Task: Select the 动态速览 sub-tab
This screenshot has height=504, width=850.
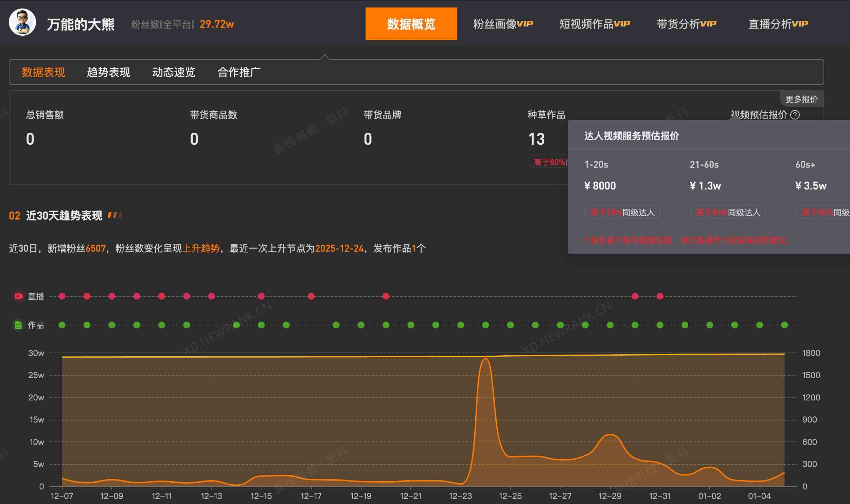Action: click(x=174, y=72)
